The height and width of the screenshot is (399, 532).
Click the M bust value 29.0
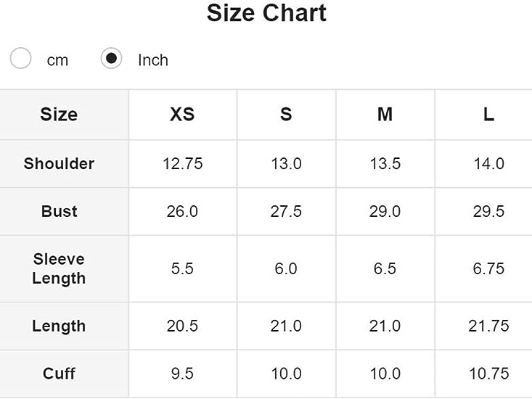point(385,212)
